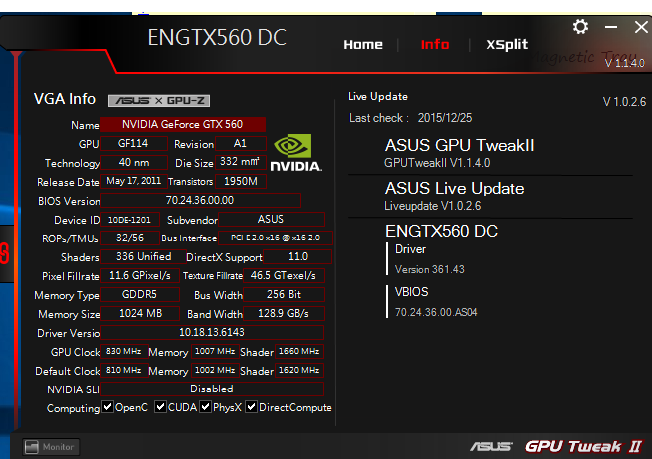This screenshot has width=652, height=459.
Task: Toggle the CUDA checkbox
Action: click(160, 407)
